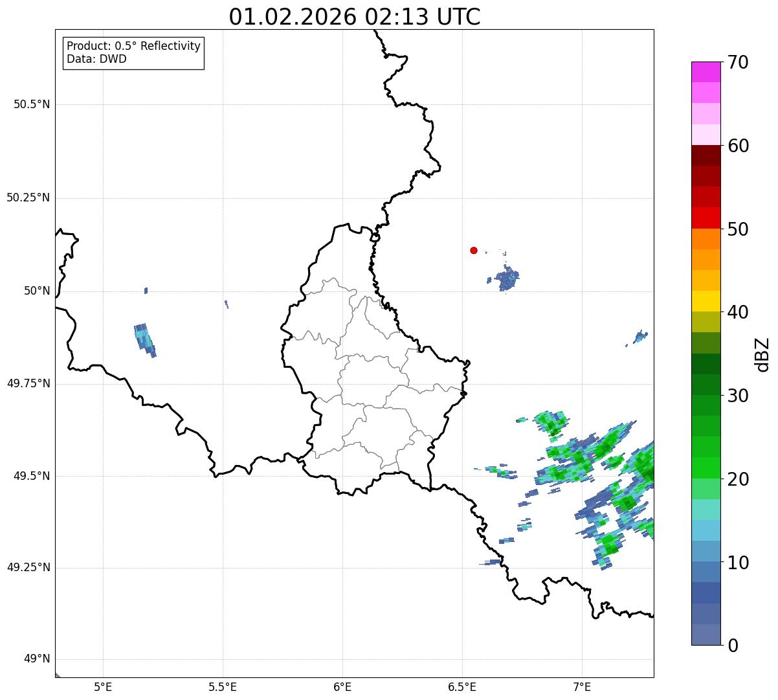Click the red radar site marker dot
The image size is (778, 700).
(x=474, y=250)
